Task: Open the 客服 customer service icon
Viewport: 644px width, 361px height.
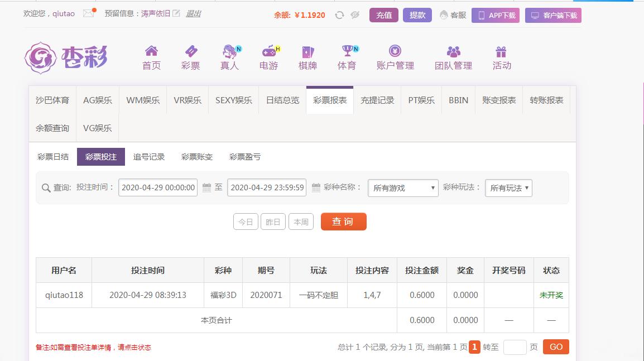Action: pos(444,15)
